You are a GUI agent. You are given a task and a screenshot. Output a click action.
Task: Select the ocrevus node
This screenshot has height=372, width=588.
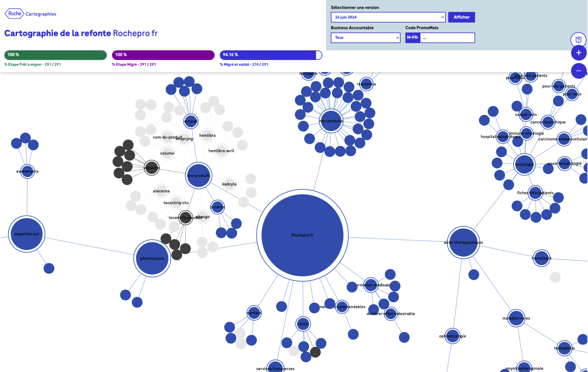pyautogui.click(x=217, y=207)
